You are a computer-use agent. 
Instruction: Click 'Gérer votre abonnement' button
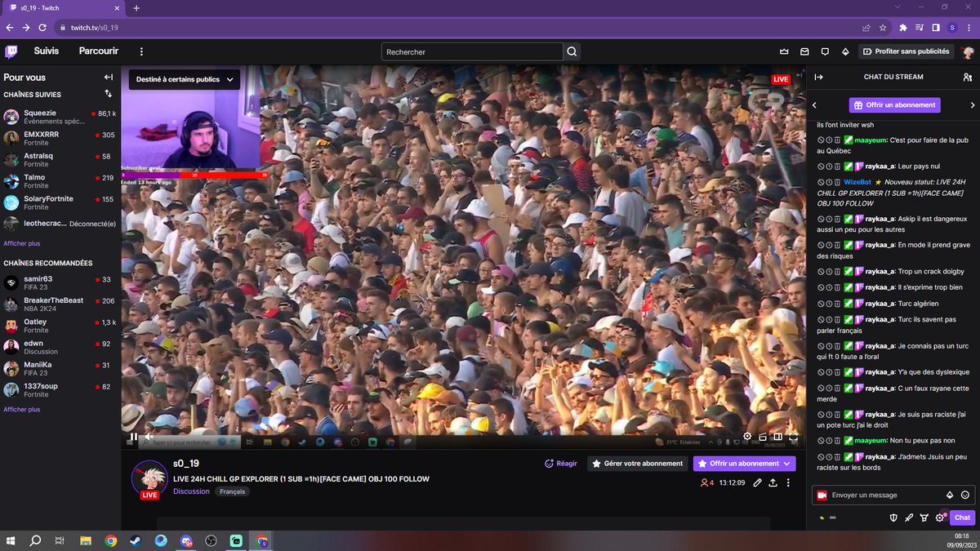[x=638, y=464]
